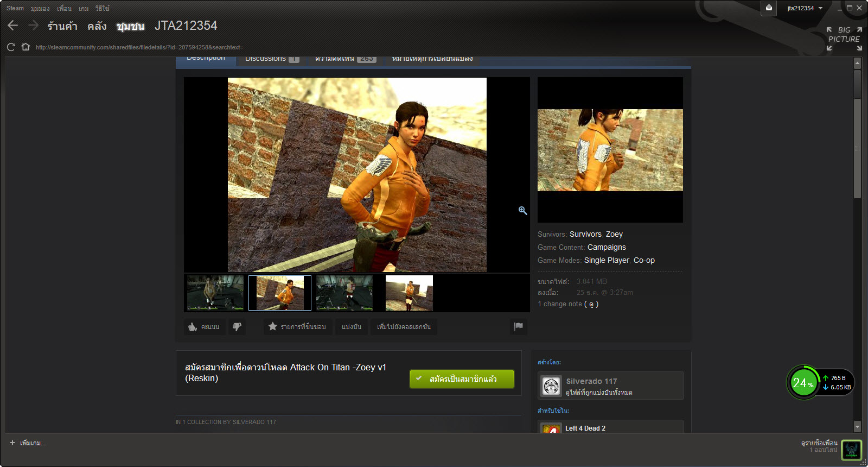Click the scrollbar up arrow
The image size is (868, 467).
pos(857,64)
